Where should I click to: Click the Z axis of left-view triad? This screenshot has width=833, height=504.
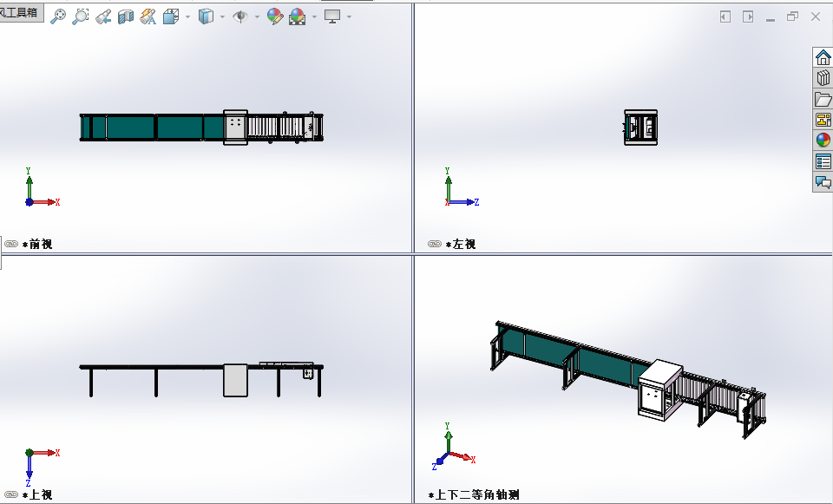466,202
